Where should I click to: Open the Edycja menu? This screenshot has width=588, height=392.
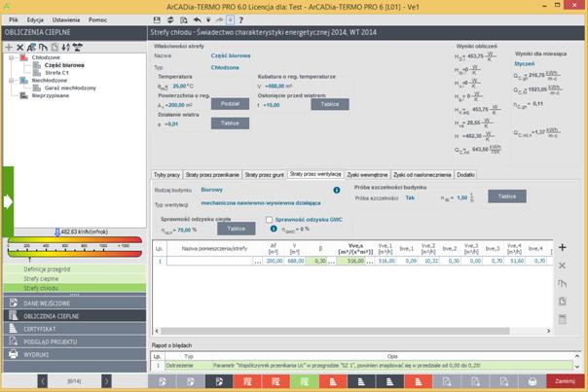click(35, 19)
